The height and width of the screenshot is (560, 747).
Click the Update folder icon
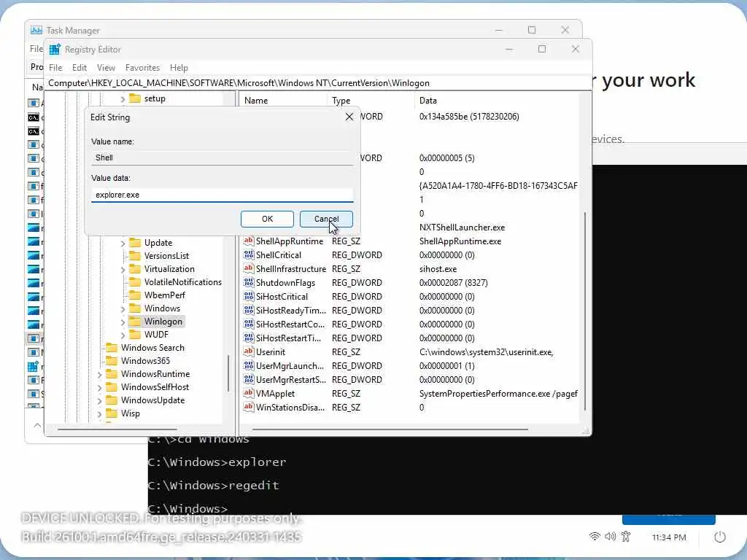pyautogui.click(x=135, y=242)
